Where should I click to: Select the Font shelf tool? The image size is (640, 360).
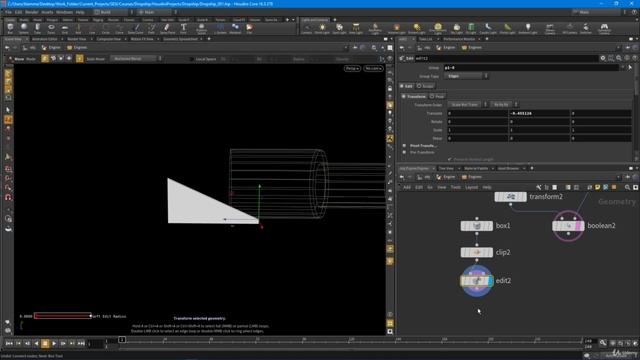pos(183,29)
